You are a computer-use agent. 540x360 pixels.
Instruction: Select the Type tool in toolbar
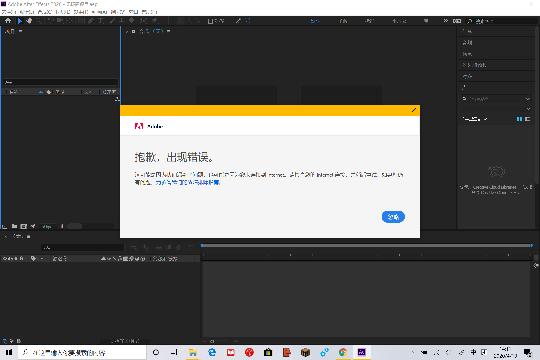pyautogui.click(x=101, y=21)
